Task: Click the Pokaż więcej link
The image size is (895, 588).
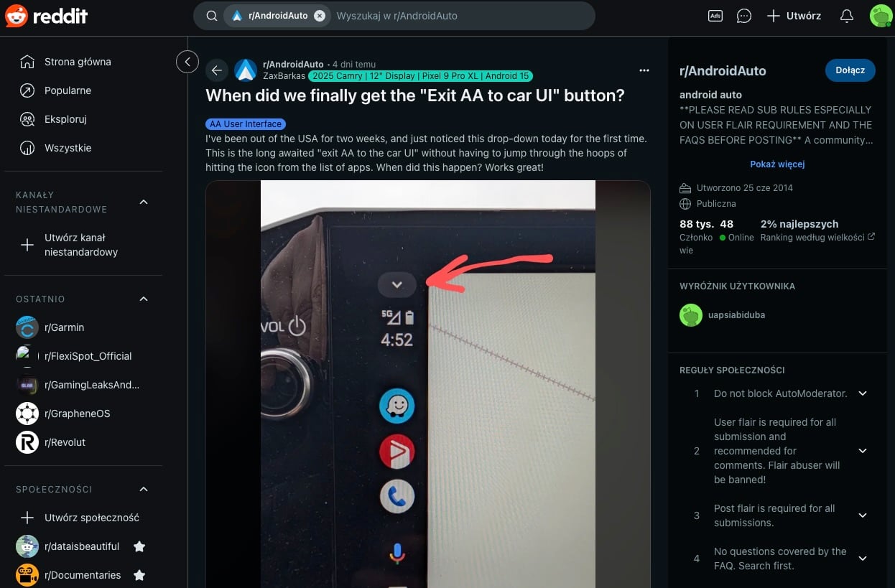Action: pos(777,164)
